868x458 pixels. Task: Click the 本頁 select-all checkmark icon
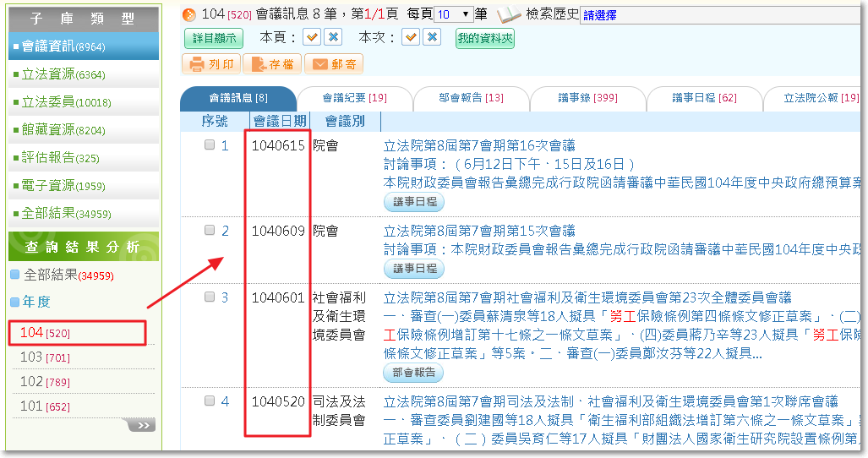click(x=312, y=38)
